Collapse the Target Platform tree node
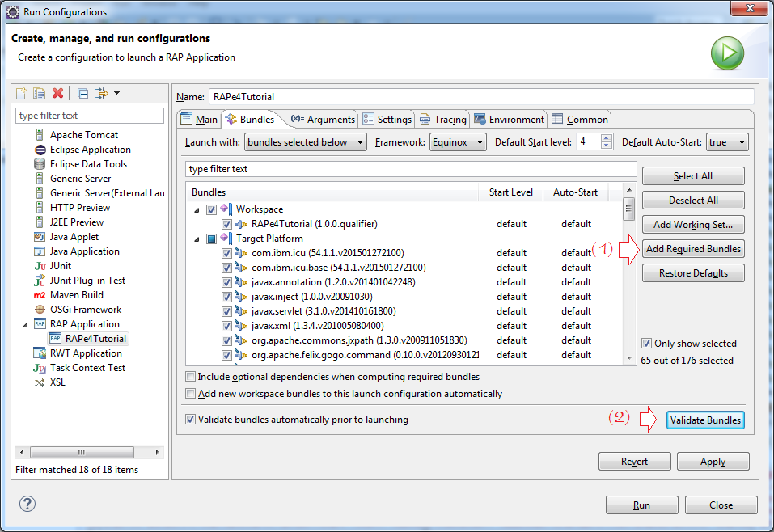The image size is (774, 532). click(x=197, y=239)
